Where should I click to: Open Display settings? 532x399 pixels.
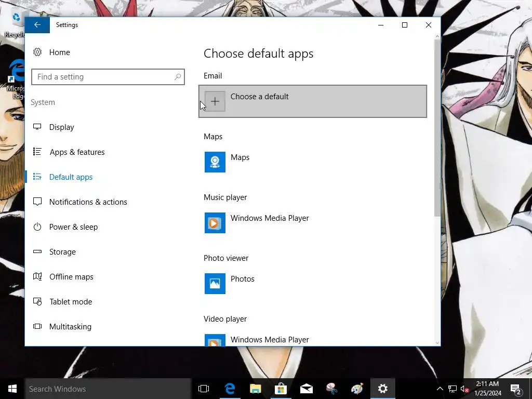[61, 127]
